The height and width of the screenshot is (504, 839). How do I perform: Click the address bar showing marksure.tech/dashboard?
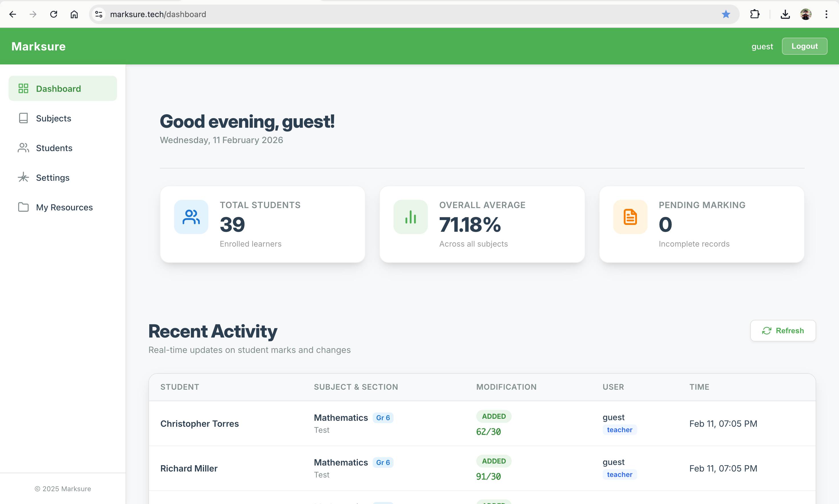158,14
